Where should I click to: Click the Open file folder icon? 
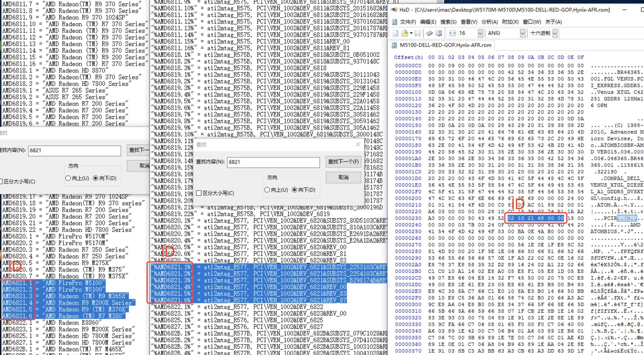click(x=405, y=33)
